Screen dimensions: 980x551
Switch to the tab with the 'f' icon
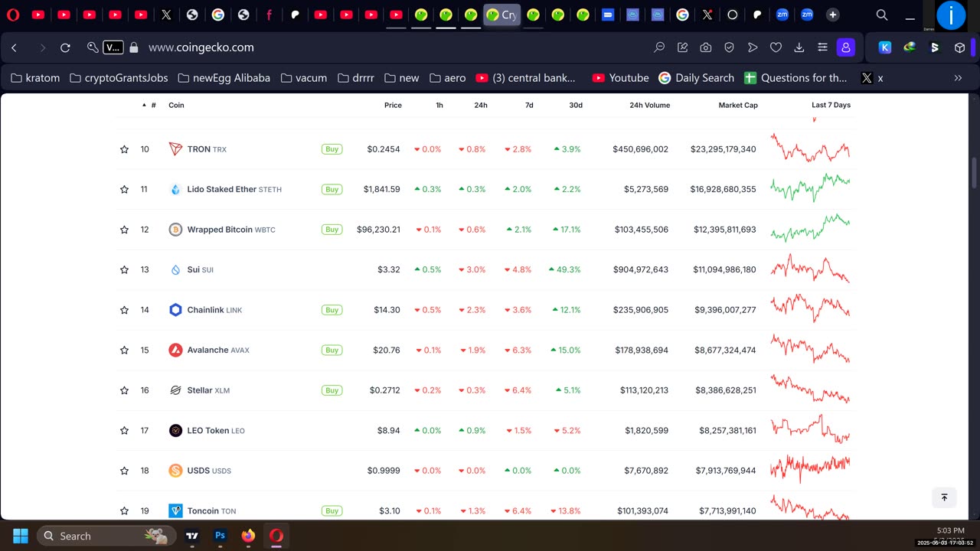(269, 15)
